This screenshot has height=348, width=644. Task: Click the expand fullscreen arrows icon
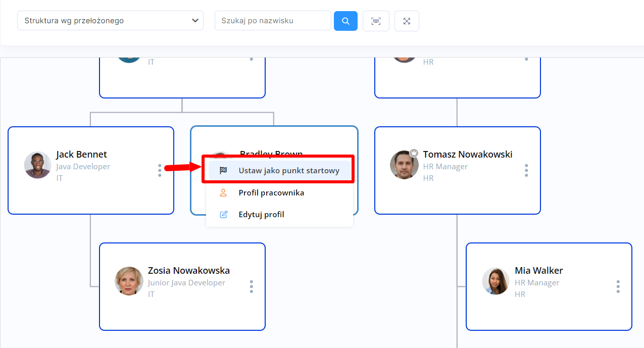[x=407, y=21]
